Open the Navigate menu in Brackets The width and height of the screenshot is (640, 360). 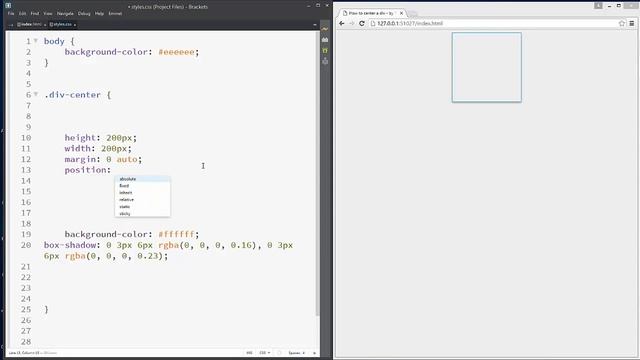click(x=65, y=13)
